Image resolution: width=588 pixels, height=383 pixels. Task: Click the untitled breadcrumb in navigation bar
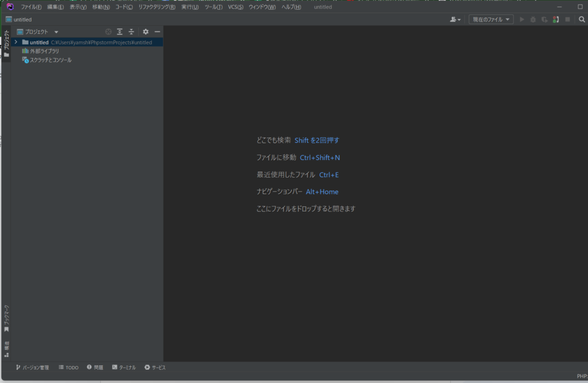point(19,19)
